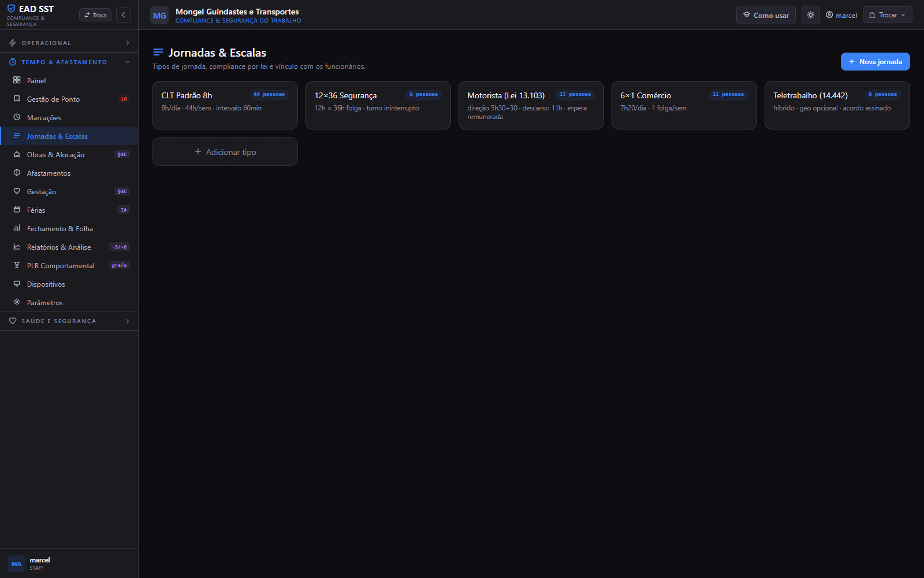Open the Trocar dropdown
924x578 pixels.
click(x=888, y=15)
